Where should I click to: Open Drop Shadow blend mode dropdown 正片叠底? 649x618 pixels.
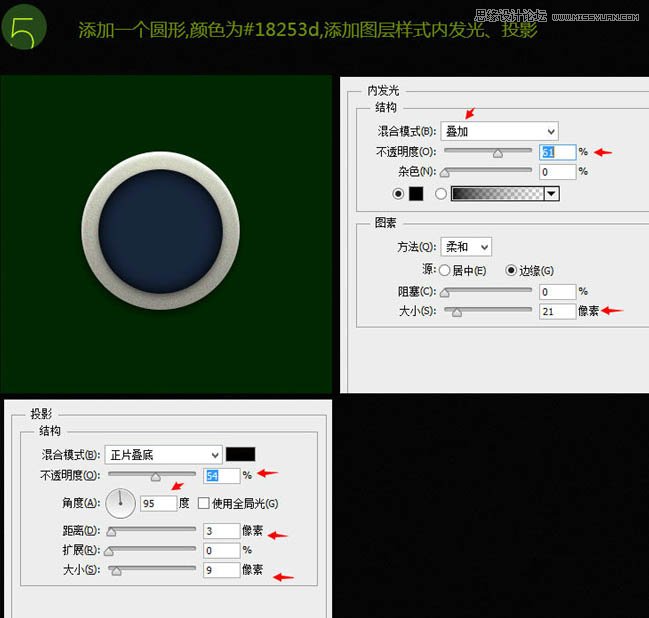pos(163,455)
